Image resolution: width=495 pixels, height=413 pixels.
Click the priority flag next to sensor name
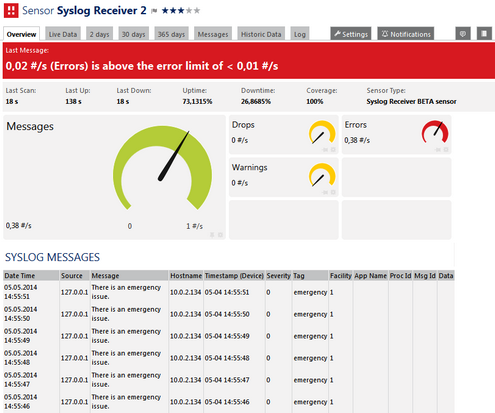coord(154,11)
